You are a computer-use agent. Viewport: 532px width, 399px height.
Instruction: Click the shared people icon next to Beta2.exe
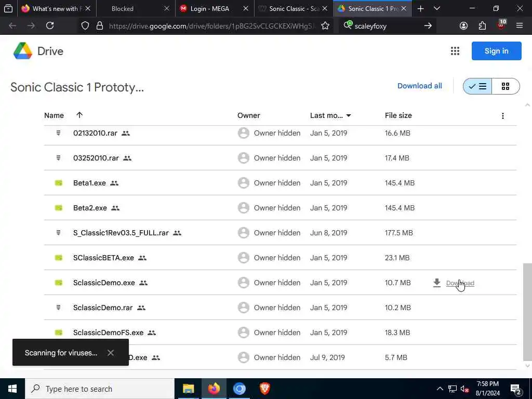[x=115, y=208]
